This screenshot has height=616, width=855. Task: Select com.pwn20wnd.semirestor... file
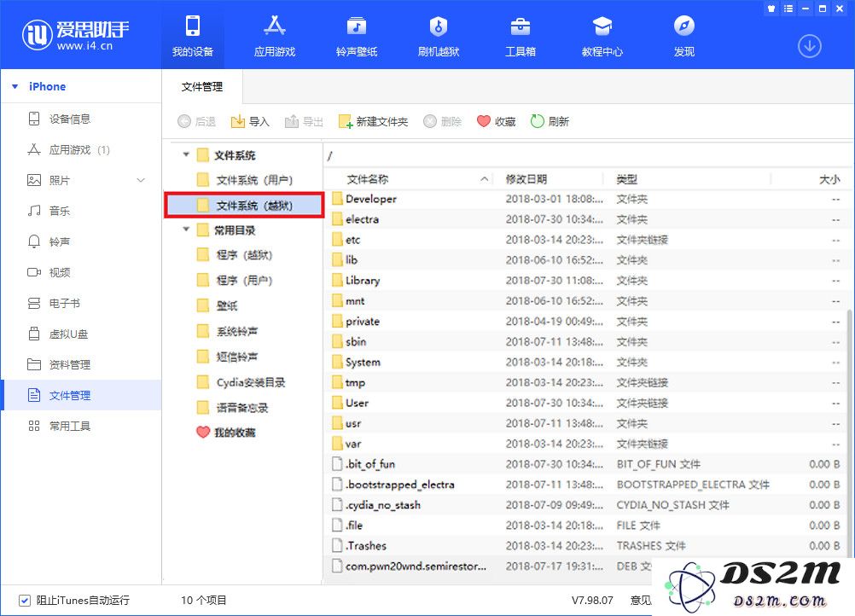pos(489,567)
